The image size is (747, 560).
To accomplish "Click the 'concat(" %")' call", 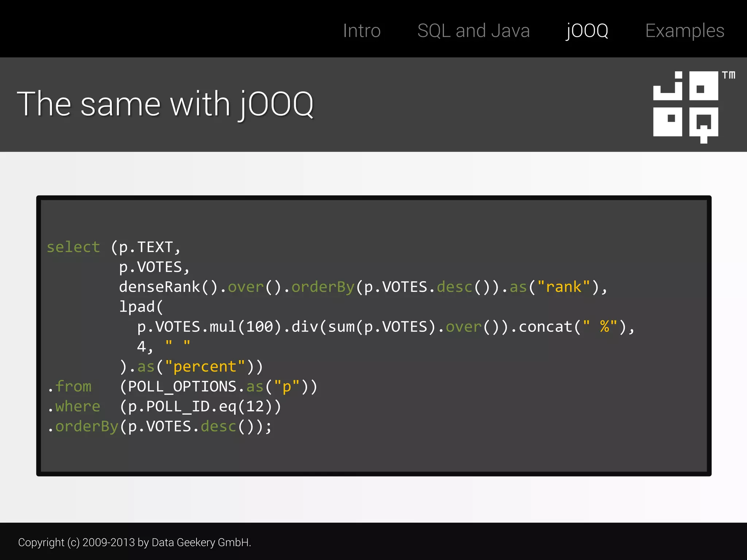I will (x=573, y=327).
